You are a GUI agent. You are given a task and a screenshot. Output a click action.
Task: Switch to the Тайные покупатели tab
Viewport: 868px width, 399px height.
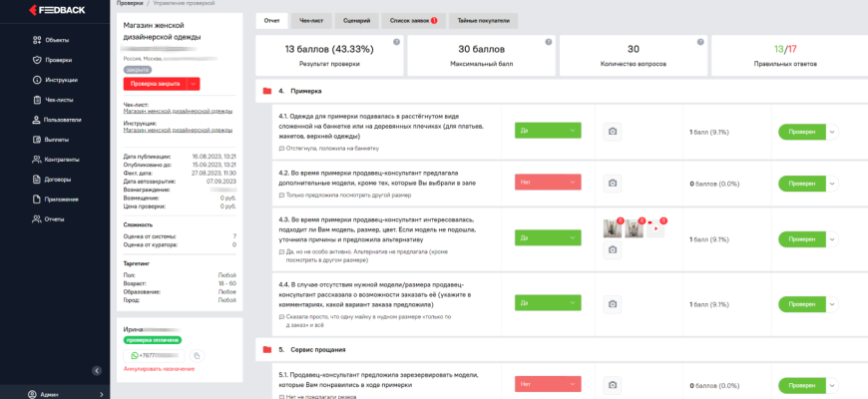(483, 20)
